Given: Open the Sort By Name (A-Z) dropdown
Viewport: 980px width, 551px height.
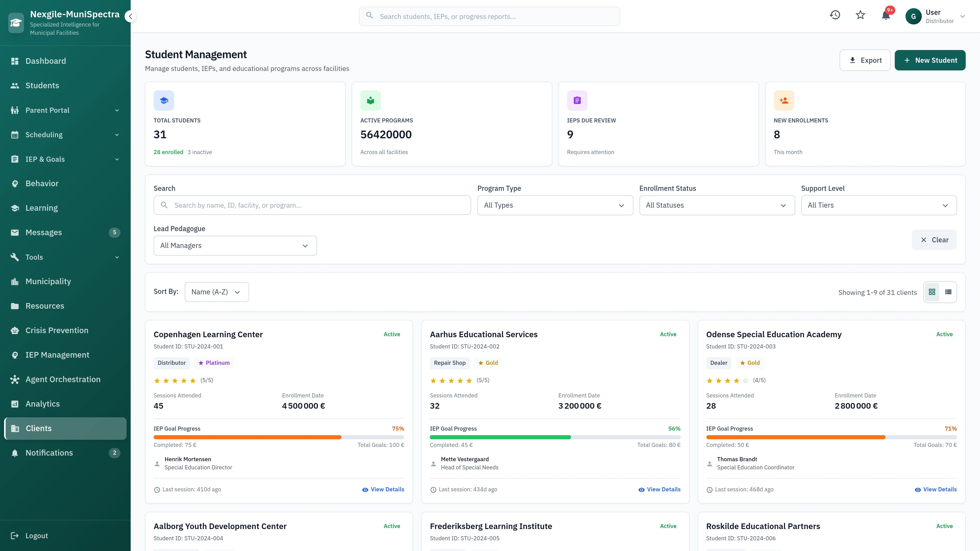Looking at the screenshot, I should pos(216,292).
